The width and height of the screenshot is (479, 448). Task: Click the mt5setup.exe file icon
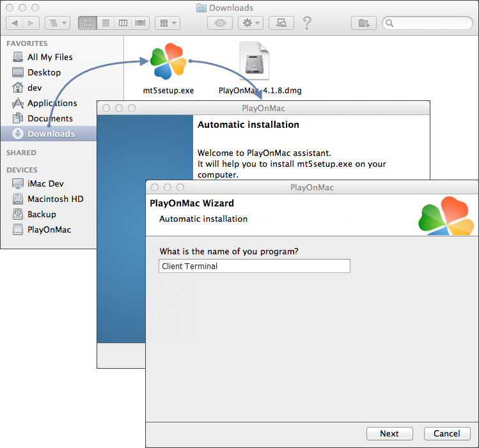click(168, 61)
